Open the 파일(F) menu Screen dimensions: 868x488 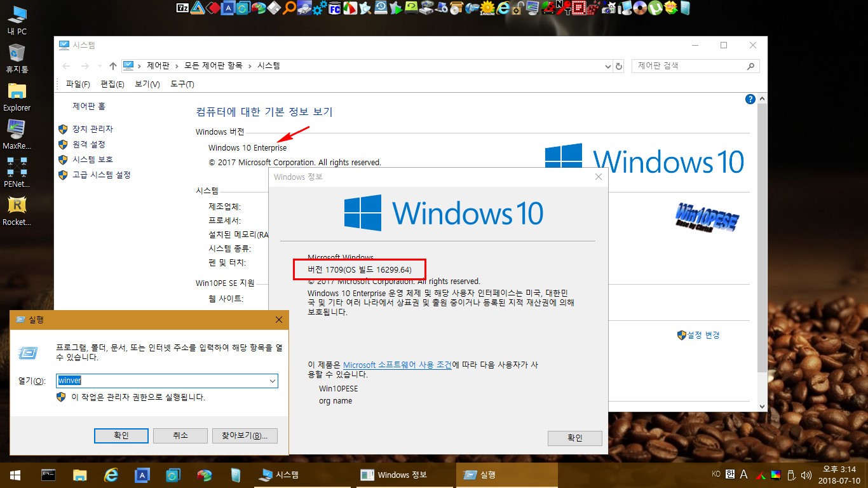(x=78, y=84)
